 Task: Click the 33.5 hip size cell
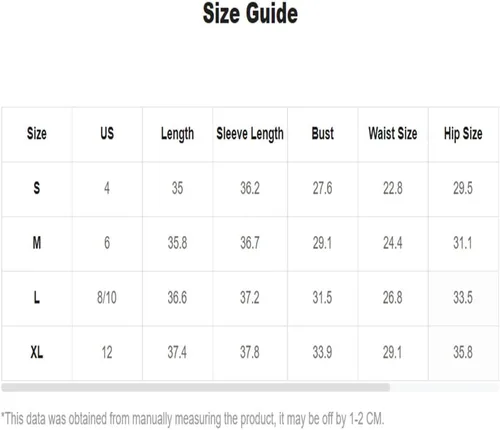[x=463, y=297]
